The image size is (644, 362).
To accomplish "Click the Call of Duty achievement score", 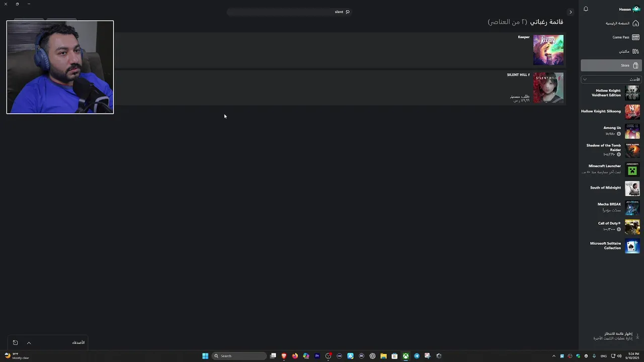I will [612, 229].
